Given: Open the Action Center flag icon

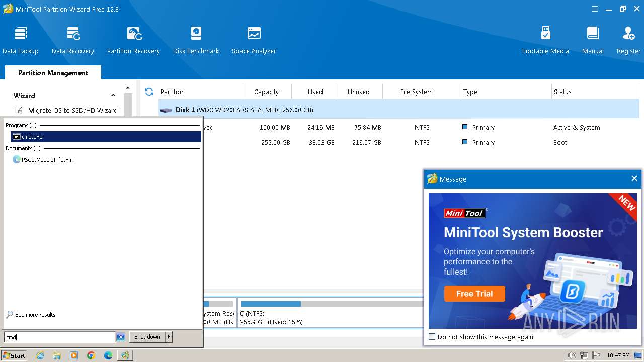Looking at the screenshot, I should coord(597,355).
